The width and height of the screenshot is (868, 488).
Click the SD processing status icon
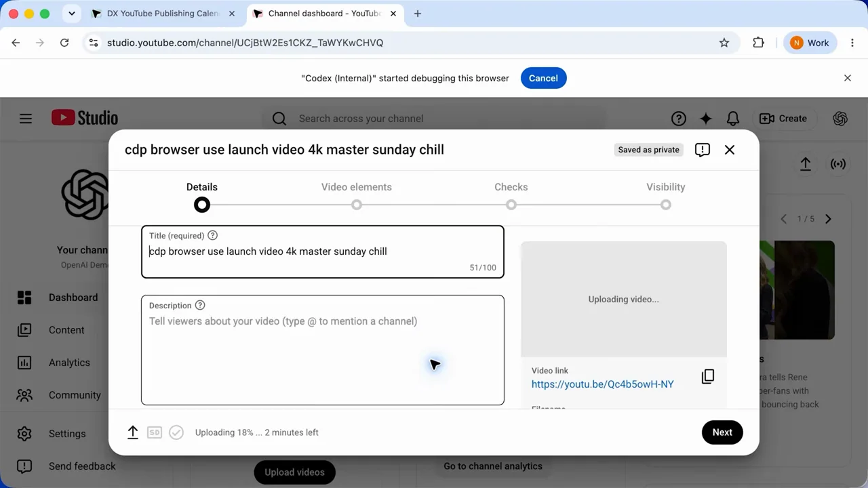(155, 432)
